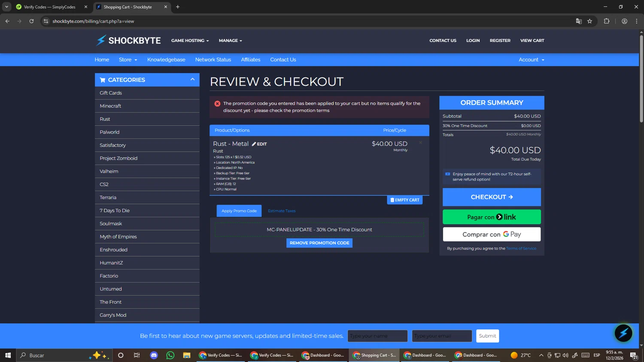Open Cortana circle icon in the taskbar
Viewport: 644px width, 362px height.
(121, 355)
